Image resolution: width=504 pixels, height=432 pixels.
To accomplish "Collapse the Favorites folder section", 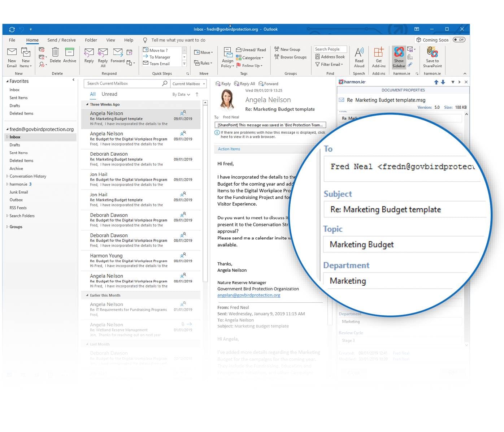I will pyautogui.click(x=7, y=81).
